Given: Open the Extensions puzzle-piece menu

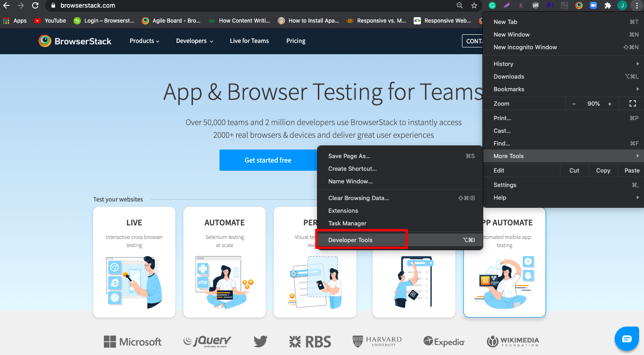Looking at the screenshot, I should [607, 5].
